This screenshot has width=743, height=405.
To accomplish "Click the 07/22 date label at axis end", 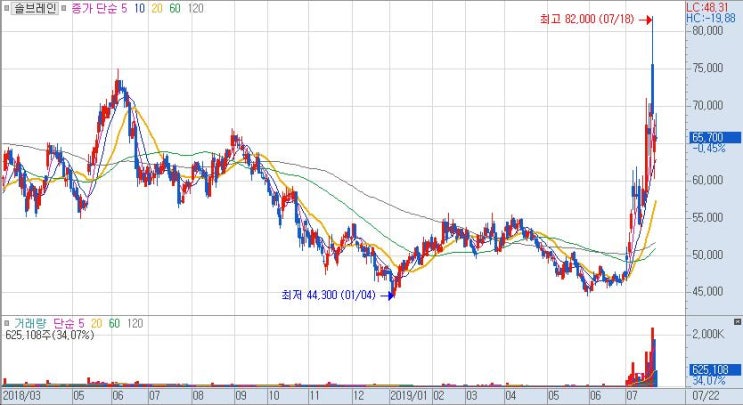I will [x=706, y=395].
